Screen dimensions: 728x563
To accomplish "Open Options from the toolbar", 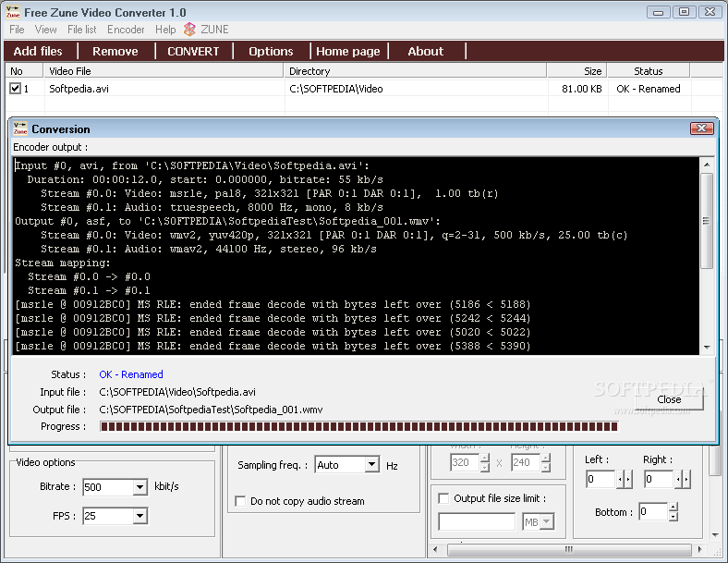I will (x=271, y=51).
